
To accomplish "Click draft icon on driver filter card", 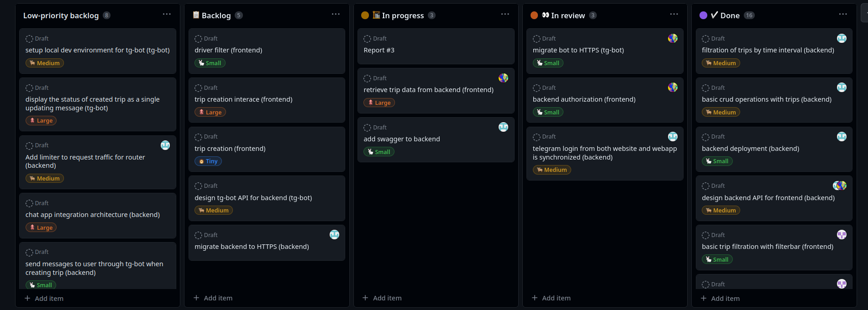I will [198, 39].
